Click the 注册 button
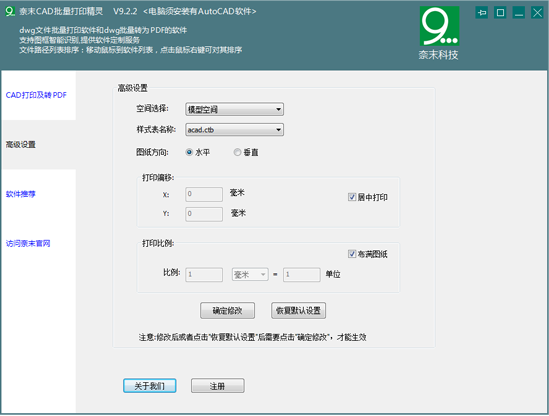Viewport: 549px width, 416px height. click(x=217, y=386)
